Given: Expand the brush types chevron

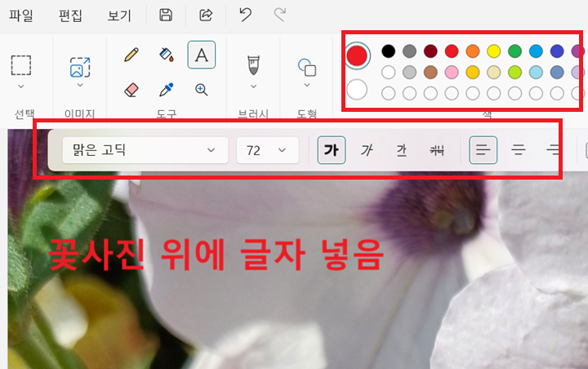Looking at the screenshot, I should pyautogui.click(x=253, y=87).
